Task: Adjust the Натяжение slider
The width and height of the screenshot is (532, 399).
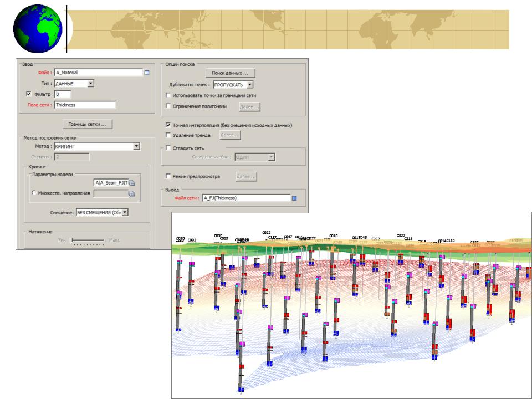Action: click(88, 241)
